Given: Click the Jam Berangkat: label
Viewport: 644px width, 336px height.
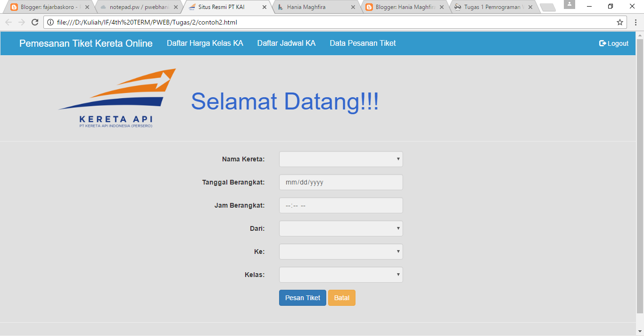Looking at the screenshot, I should click(x=239, y=205).
